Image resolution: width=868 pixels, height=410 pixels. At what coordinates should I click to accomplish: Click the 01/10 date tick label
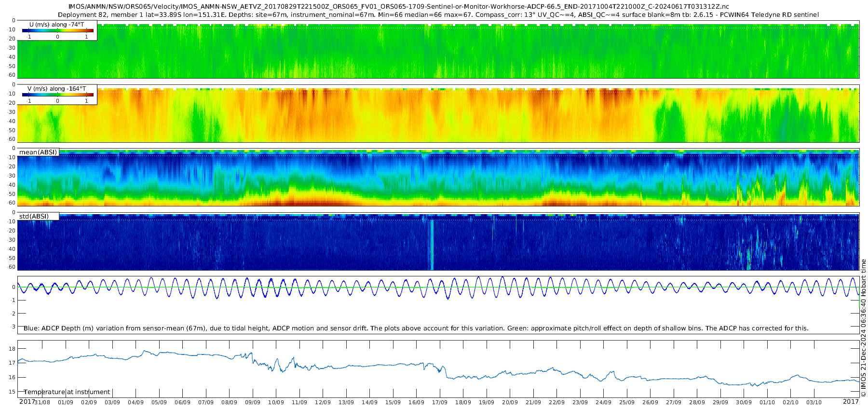pos(767,402)
